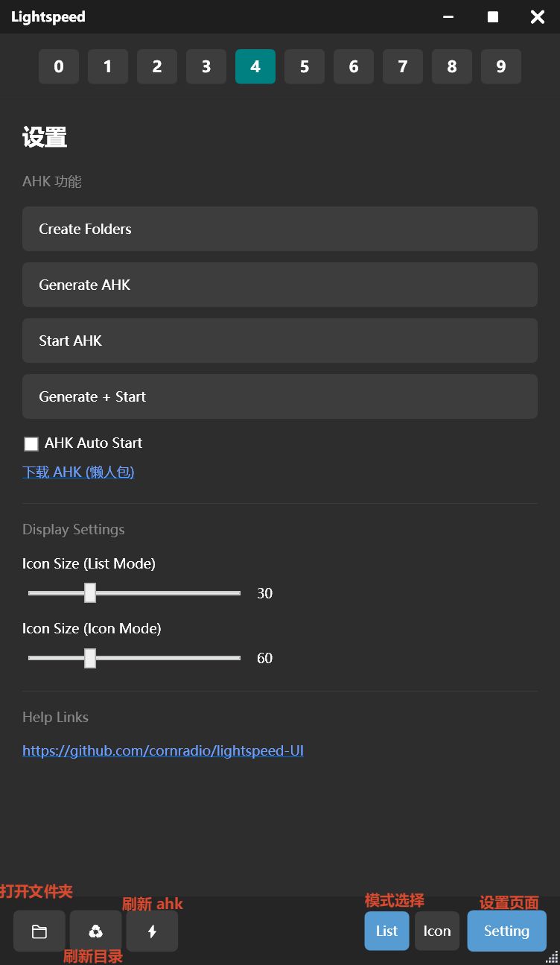This screenshot has width=560, height=965.
Task: Refresh AHK using the lightning bolt icon
Action: click(x=152, y=931)
